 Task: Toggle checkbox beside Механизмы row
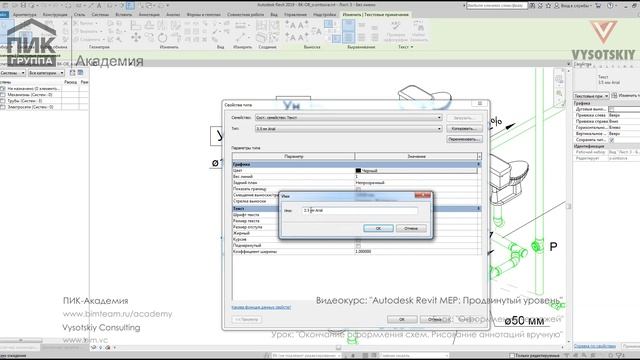(3, 95)
